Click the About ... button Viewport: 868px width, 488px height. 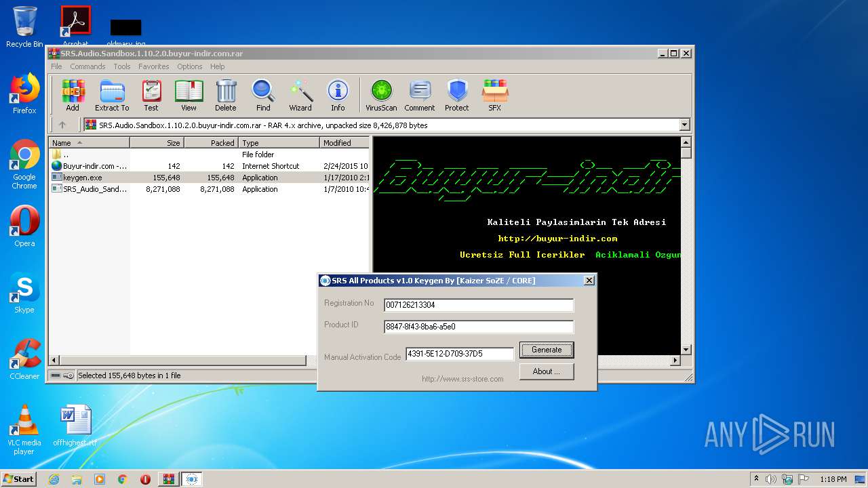(x=547, y=371)
